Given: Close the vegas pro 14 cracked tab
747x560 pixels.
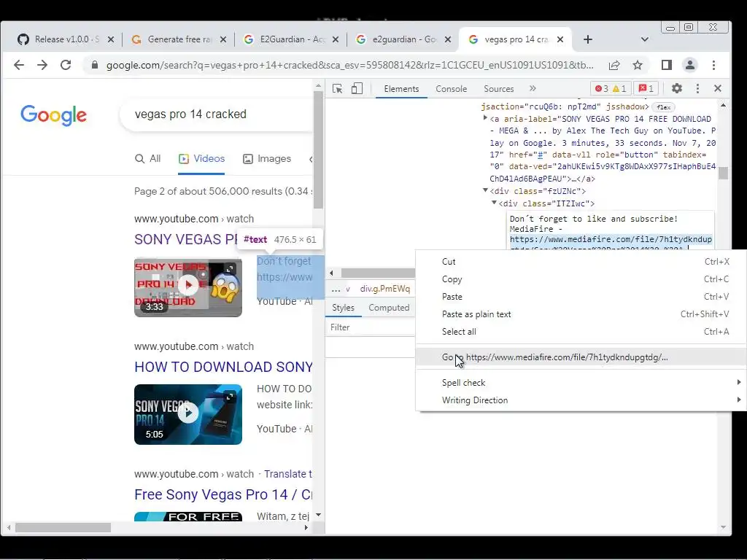Looking at the screenshot, I should 560,39.
